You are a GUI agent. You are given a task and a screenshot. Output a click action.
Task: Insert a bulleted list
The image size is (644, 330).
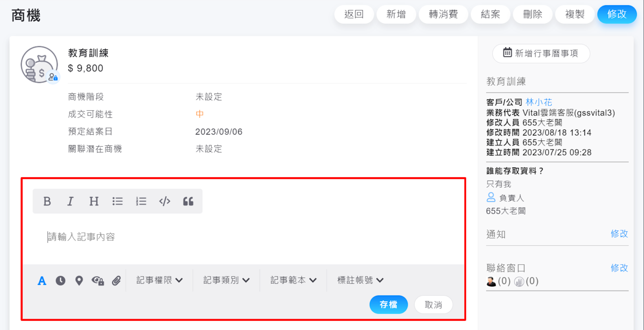coord(118,201)
